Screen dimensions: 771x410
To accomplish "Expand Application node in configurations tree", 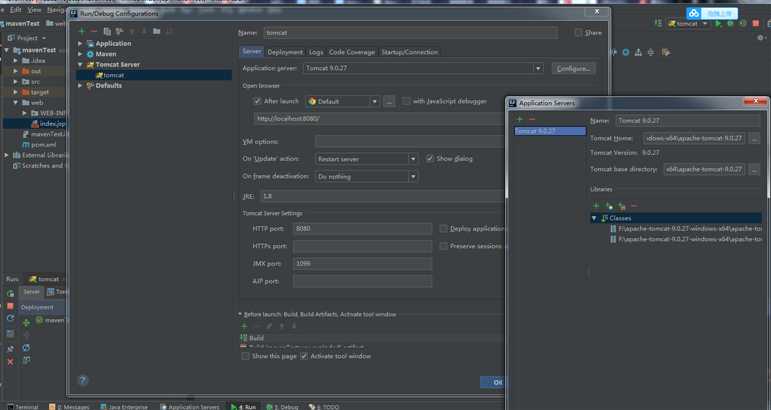I will pos(80,43).
